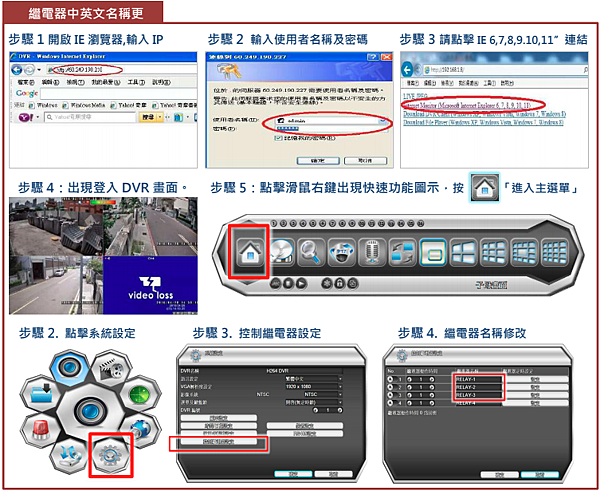The width and height of the screenshot is (600, 491).
Task: Increase the DVR number stepper value
Action: point(340,410)
